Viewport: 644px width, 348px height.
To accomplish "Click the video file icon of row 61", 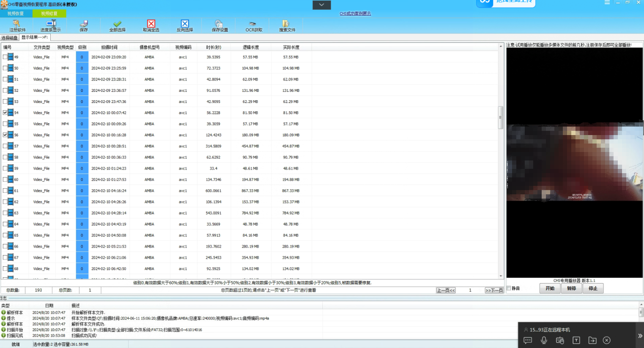I will [11, 191].
